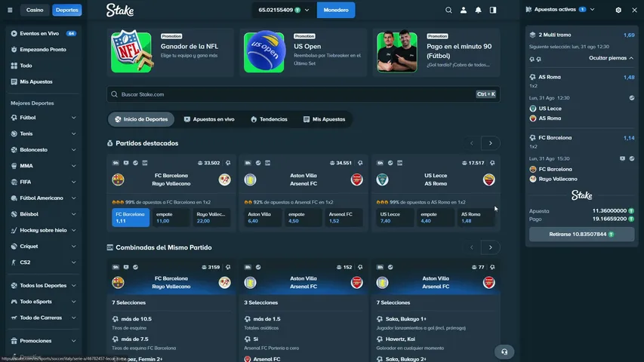Close the active bets panel
This screenshot has height=362, width=644.
coord(634,10)
